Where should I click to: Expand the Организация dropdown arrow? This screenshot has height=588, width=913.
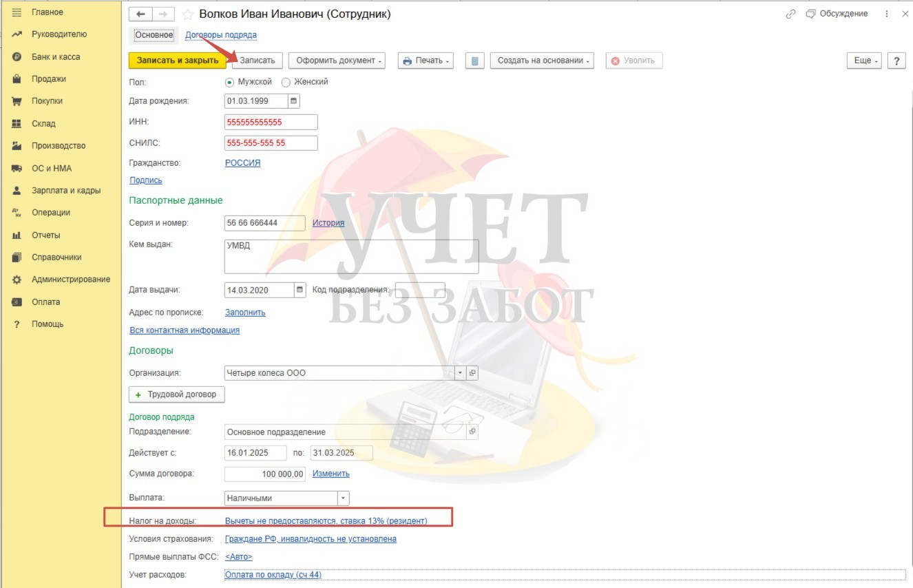(461, 372)
